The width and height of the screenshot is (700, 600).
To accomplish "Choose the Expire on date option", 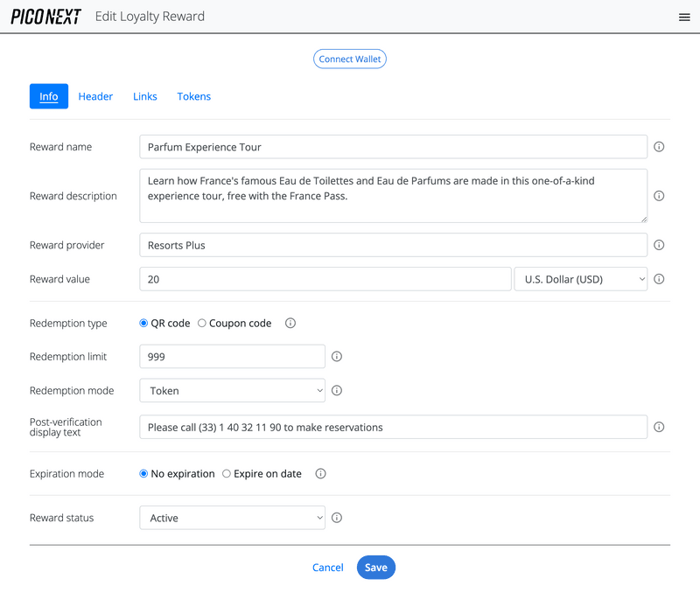I will pyautogui.click(x=227, y=474).
